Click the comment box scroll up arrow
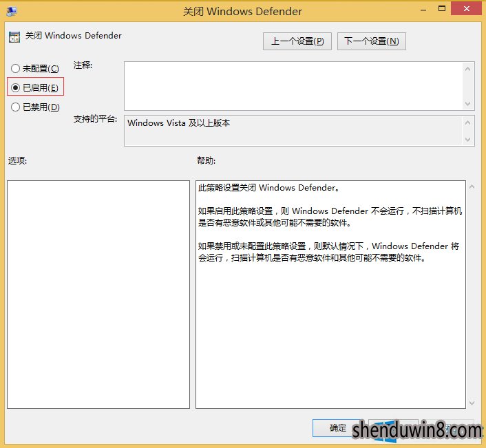The height and width of the screenshot is (448, 486). click(x=467, y=69)
